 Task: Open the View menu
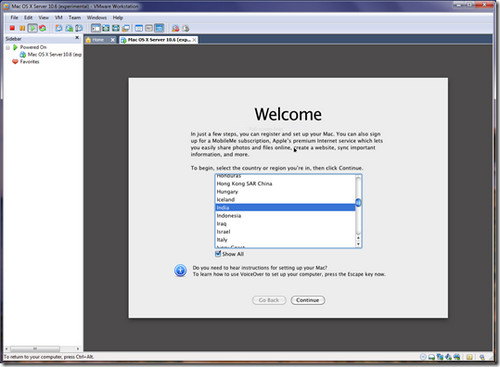tap(44, 17)
